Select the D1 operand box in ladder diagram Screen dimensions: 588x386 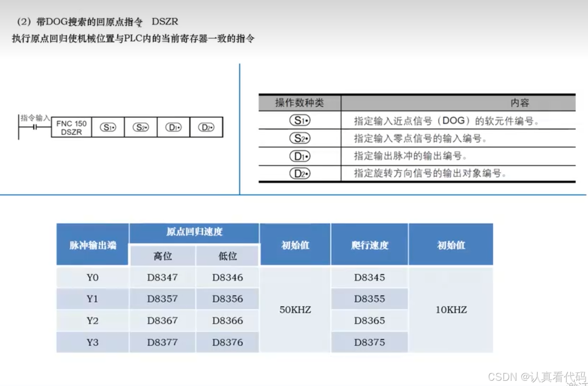[173, 128]
